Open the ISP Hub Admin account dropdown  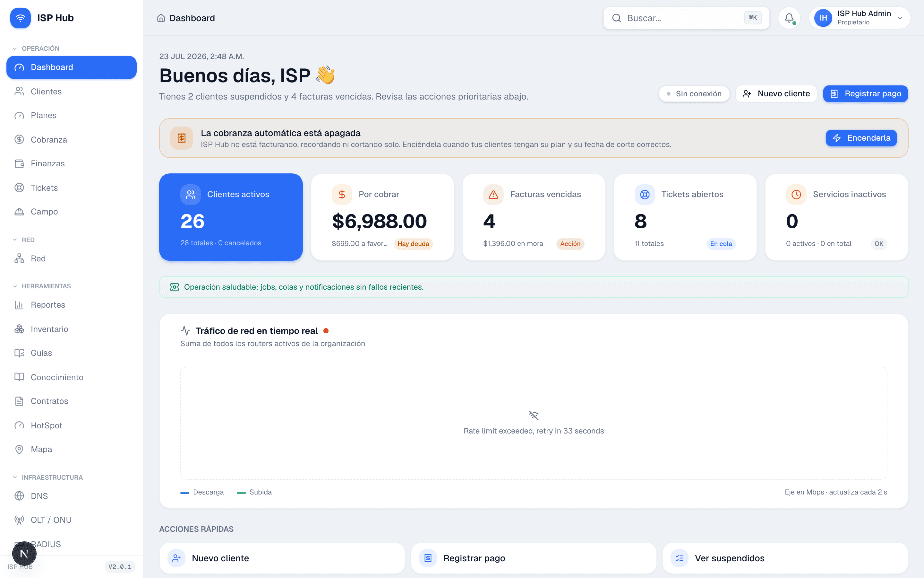[860, 18]
